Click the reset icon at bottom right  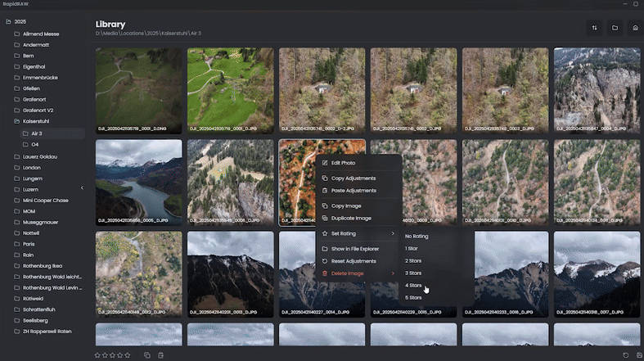625,355
